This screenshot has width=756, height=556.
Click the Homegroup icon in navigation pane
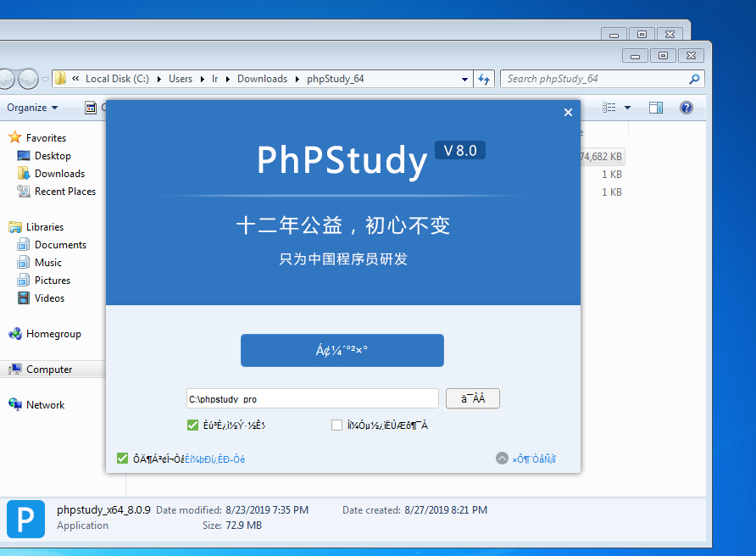(15, 334)
